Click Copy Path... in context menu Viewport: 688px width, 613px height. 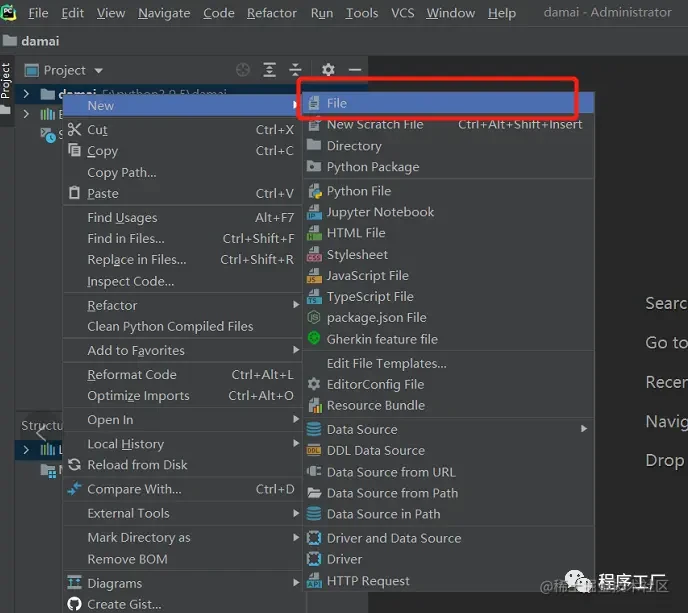183,172
